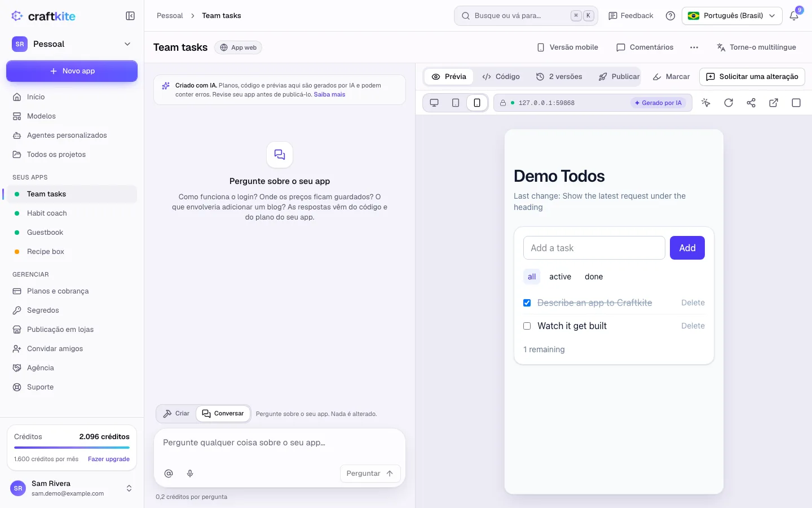This screenshot has height=508, width=812.
Task: Switch to the Código tab
Action: (501, 77)
